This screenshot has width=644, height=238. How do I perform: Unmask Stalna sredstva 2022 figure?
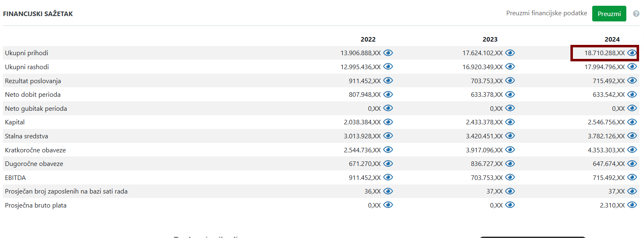click(x=388, y=136)
